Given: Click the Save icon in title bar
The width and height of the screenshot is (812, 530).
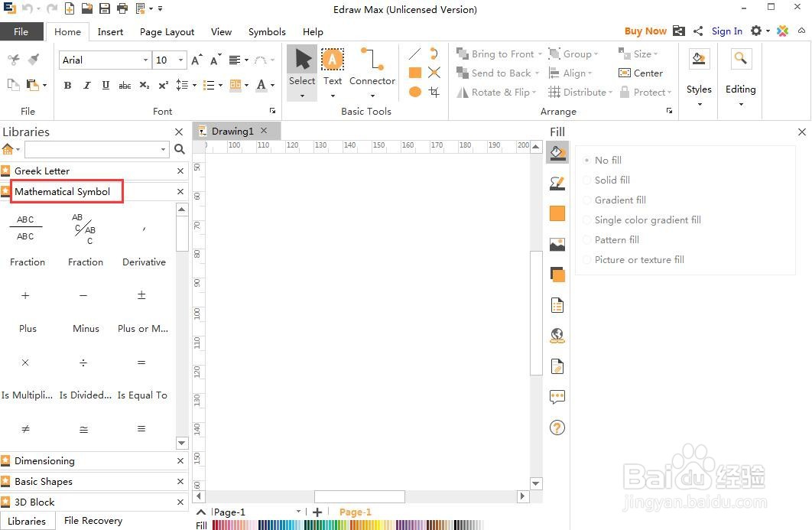Looking at the screenshot, I should (x=105, y=8).
